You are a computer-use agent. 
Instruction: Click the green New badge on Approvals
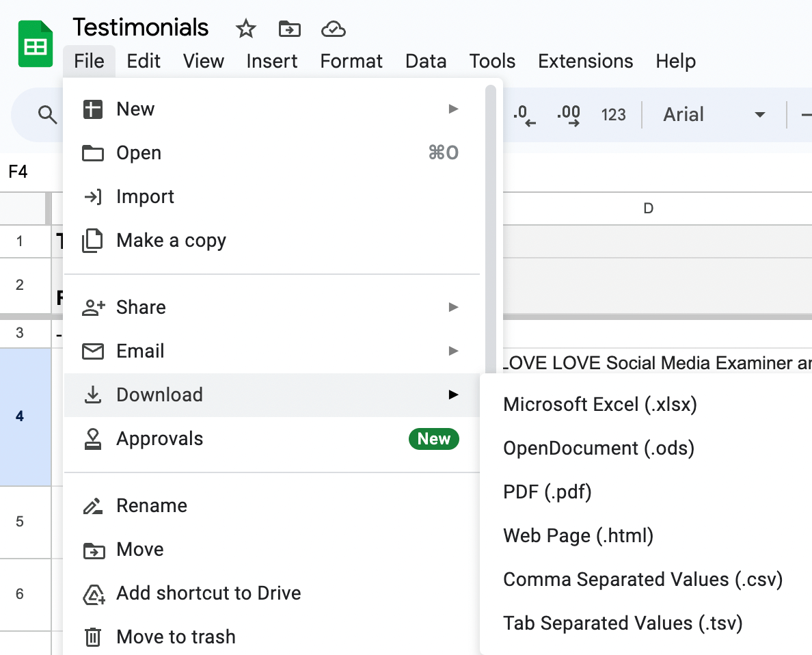[434, 439]
